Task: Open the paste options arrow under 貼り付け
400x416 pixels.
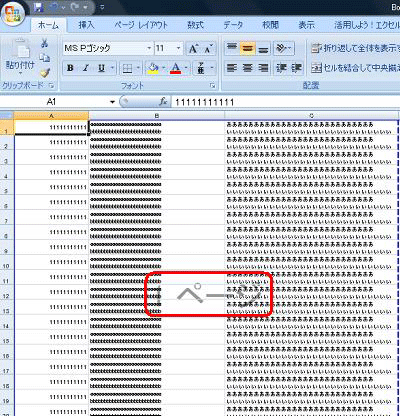Action: [20, 73]
